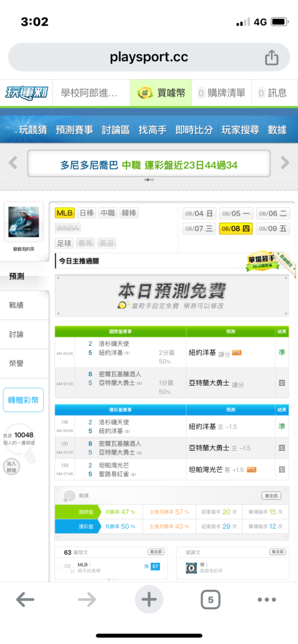This screenshot has width=298, height=644.
Task: Select the 韓棒 league tab
Action: 129,213
